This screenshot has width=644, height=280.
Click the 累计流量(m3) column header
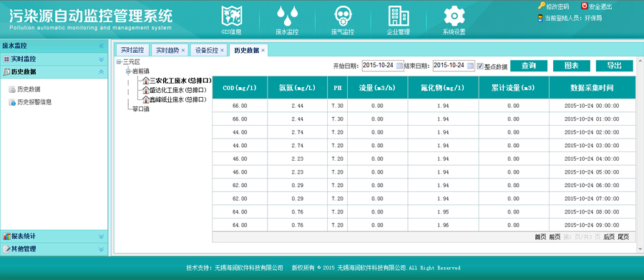pos(513,88)
